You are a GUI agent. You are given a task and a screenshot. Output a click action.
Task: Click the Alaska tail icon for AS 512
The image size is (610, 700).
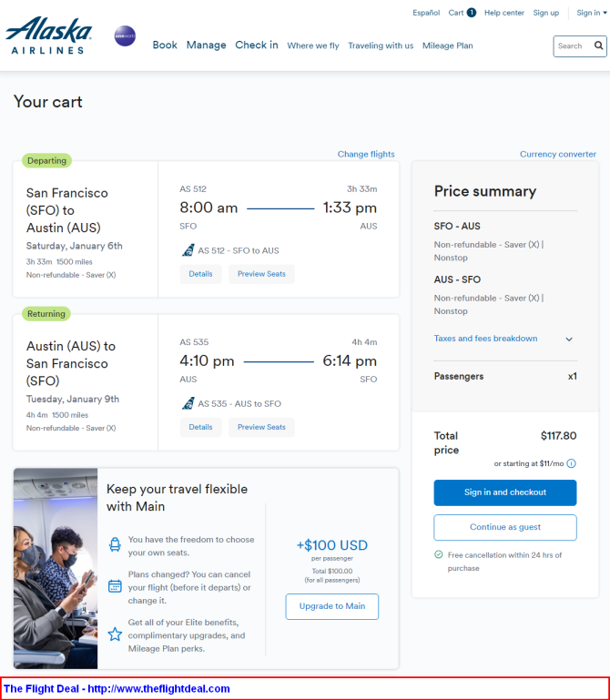tap(188, 250)
